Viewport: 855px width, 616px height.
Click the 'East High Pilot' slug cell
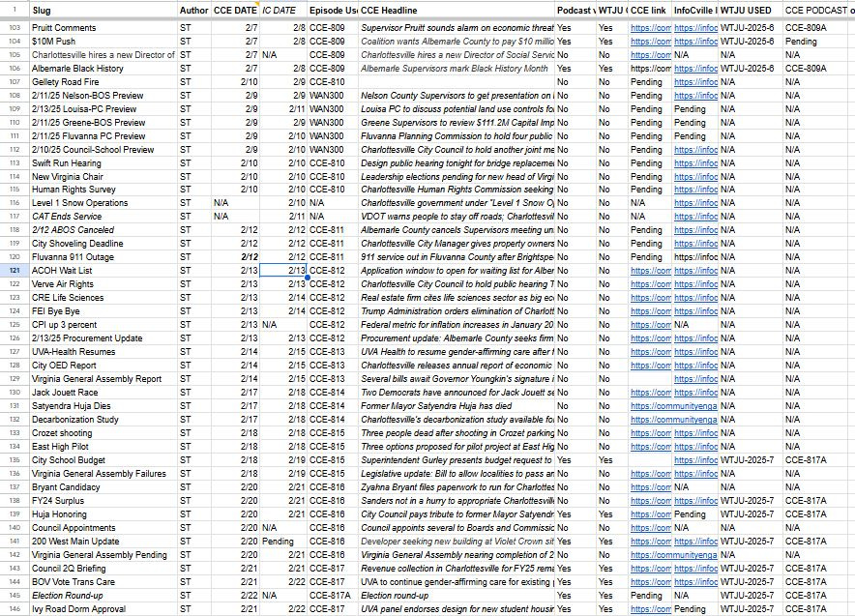pos(103,447)
